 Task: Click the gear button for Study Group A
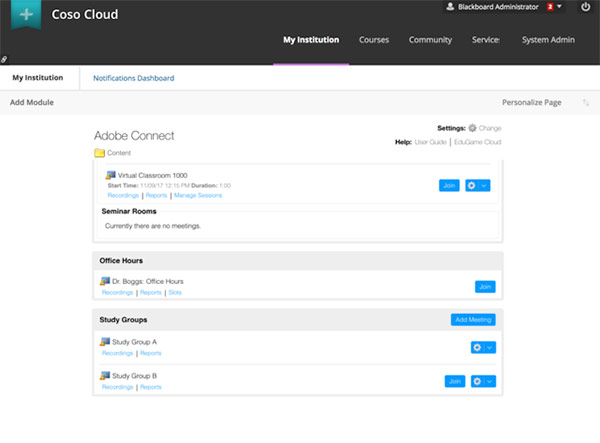point(477,347)
